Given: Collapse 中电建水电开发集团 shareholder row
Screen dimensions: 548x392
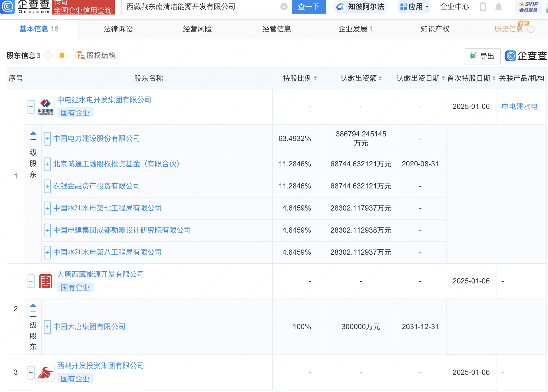Looking at the screenshot, I should 31,107.
